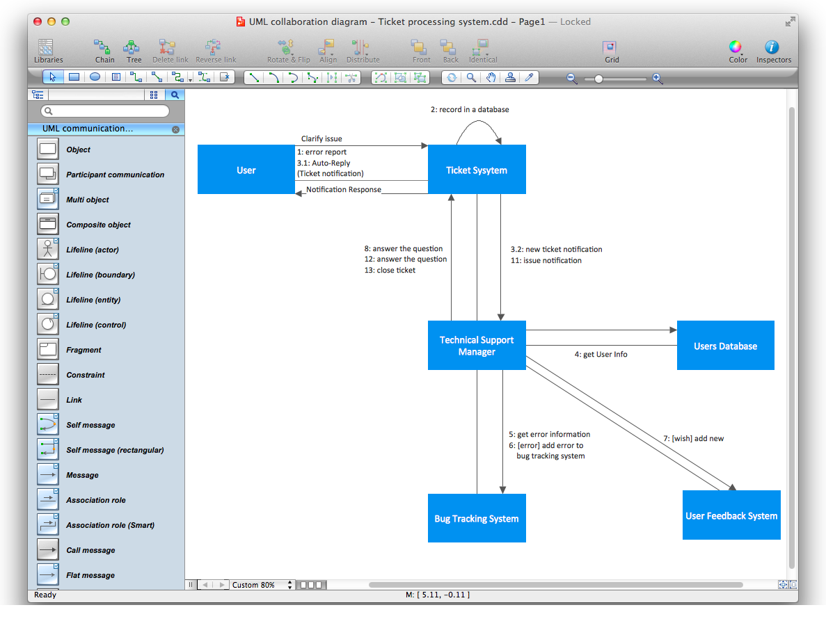Select the User object box

tap(246, 170)
